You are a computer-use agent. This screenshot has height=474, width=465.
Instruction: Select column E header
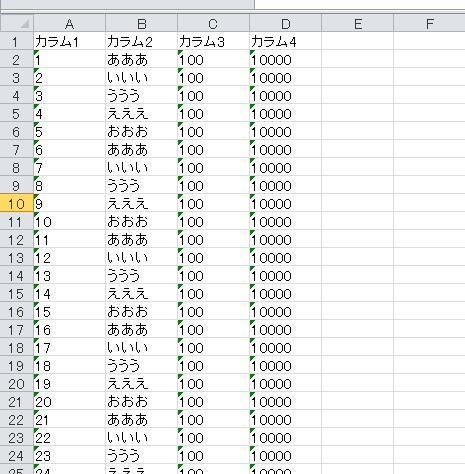point(358,23)
